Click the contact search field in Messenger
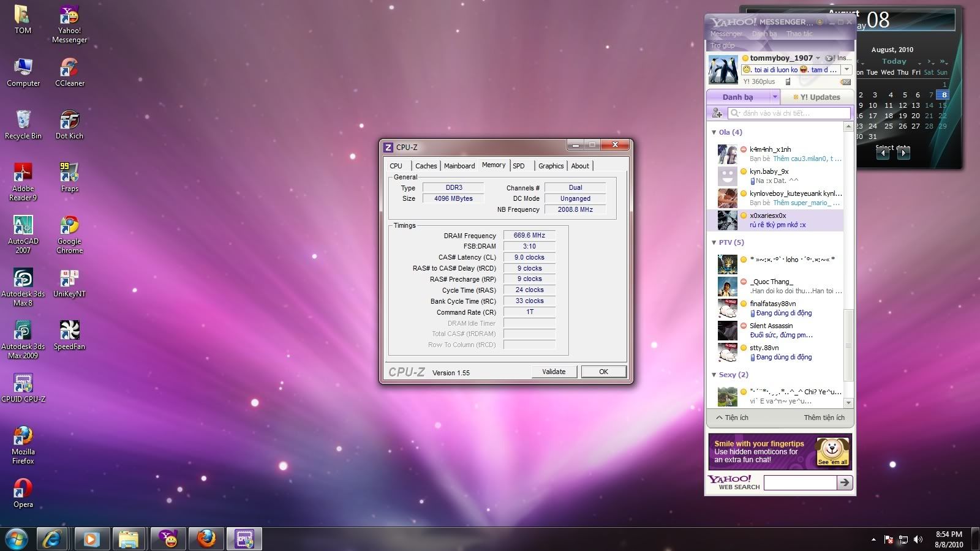 790,113
